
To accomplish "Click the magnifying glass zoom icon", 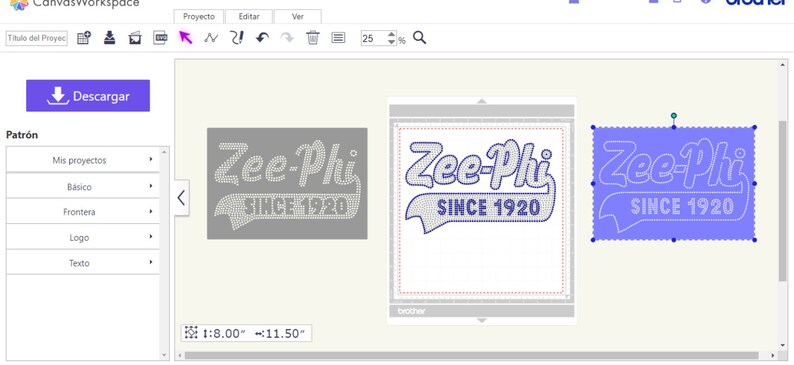I will (x=419, y=38).
